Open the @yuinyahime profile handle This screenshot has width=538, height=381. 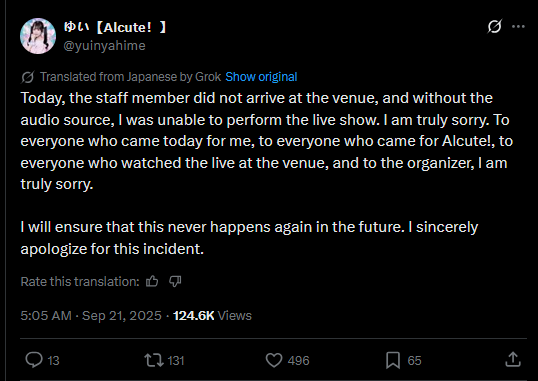[104, 46]
